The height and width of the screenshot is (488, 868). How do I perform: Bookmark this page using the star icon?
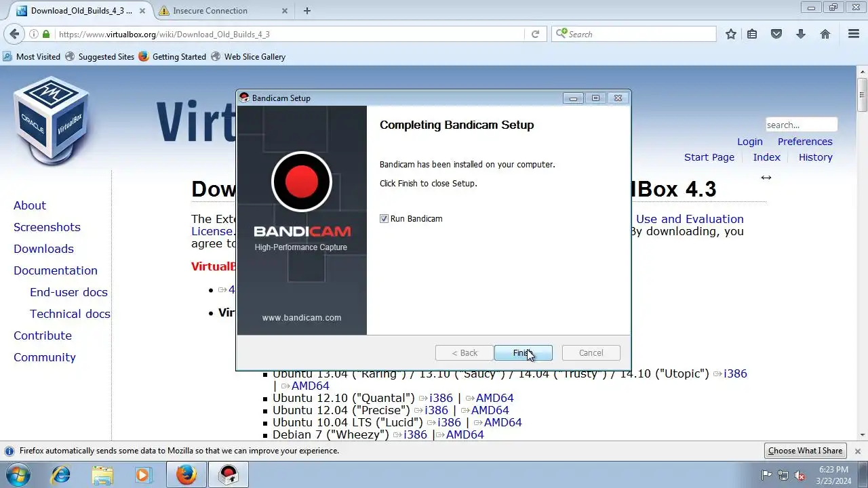click(x=731, y=34)
